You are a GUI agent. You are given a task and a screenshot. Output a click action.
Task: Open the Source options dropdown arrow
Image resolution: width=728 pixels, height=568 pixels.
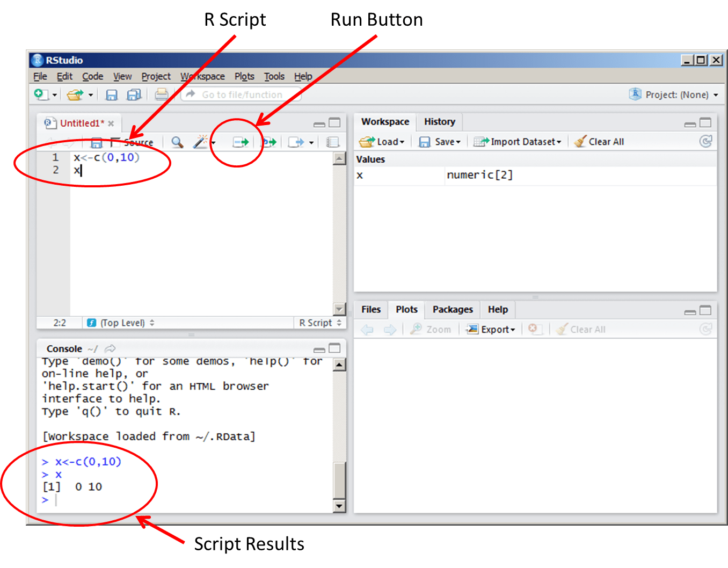[311, 143]
